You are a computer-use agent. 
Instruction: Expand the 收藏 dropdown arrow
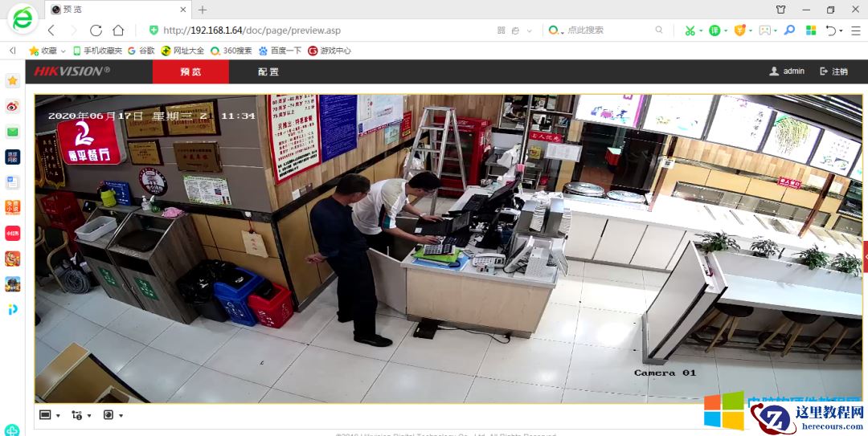point(63,51)
